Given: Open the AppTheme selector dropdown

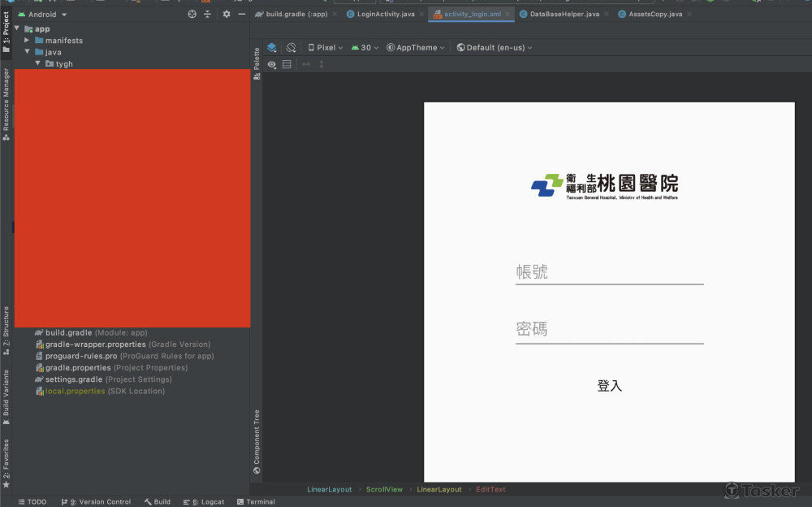Looking at the screenshot, I should click(x=415, y=47).
